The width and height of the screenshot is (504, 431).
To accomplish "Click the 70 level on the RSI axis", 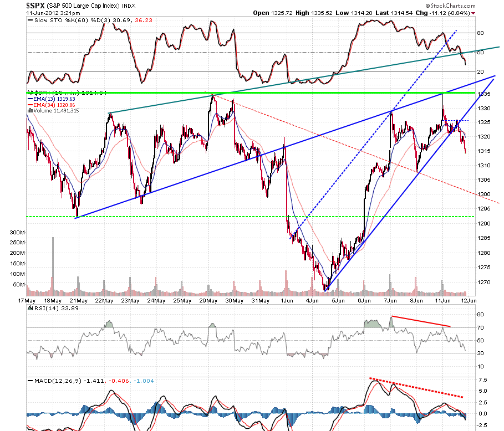I will (481, 328).
